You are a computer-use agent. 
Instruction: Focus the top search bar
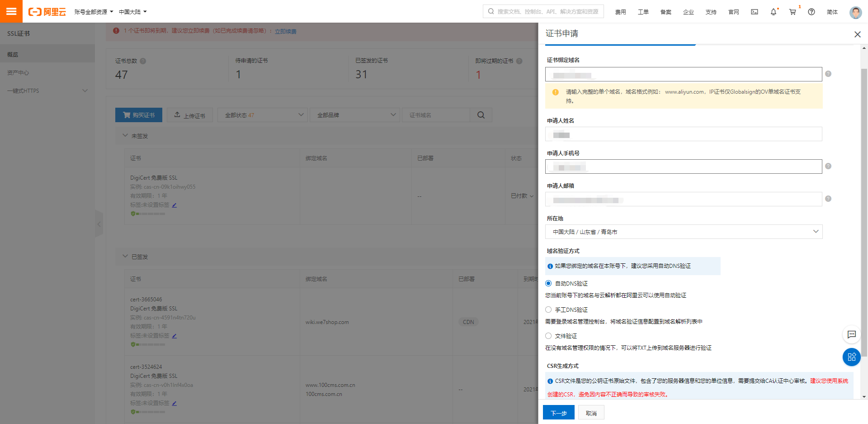click(543, 11)
